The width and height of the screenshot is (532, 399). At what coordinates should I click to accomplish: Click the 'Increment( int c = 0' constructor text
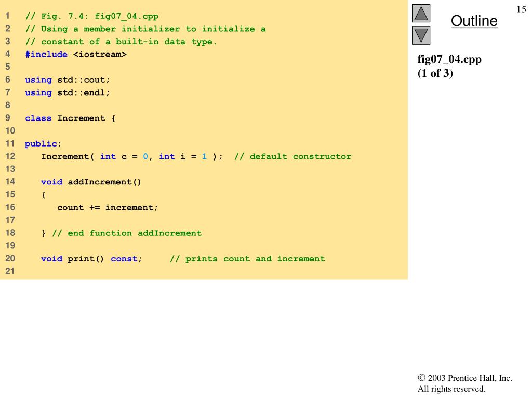tap(95, 156)
